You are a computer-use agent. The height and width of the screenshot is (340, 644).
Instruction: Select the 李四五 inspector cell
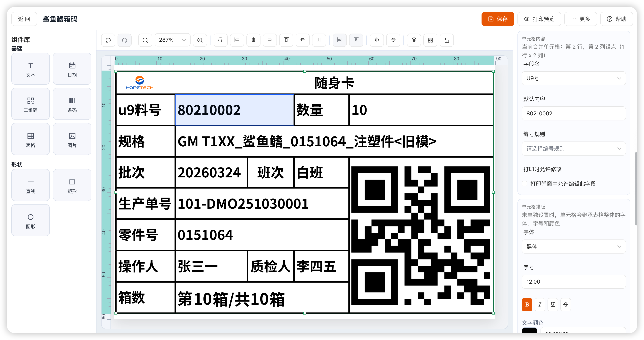pos(321,266)
